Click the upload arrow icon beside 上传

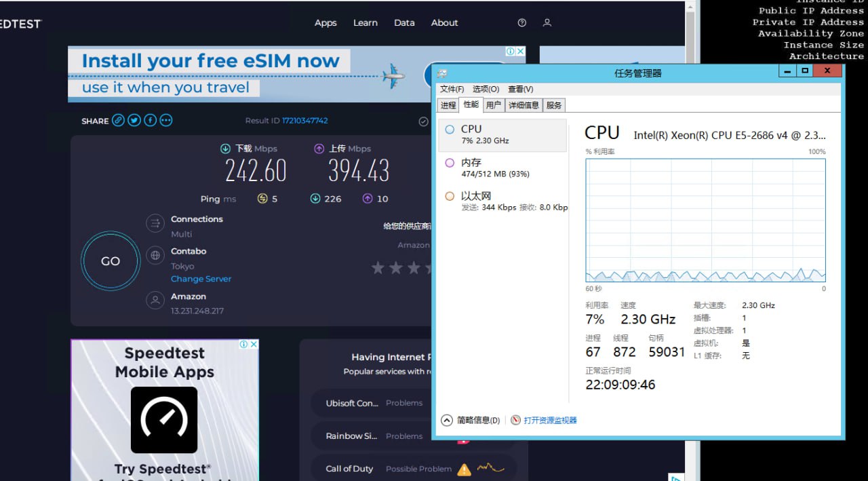click(319, 149)
